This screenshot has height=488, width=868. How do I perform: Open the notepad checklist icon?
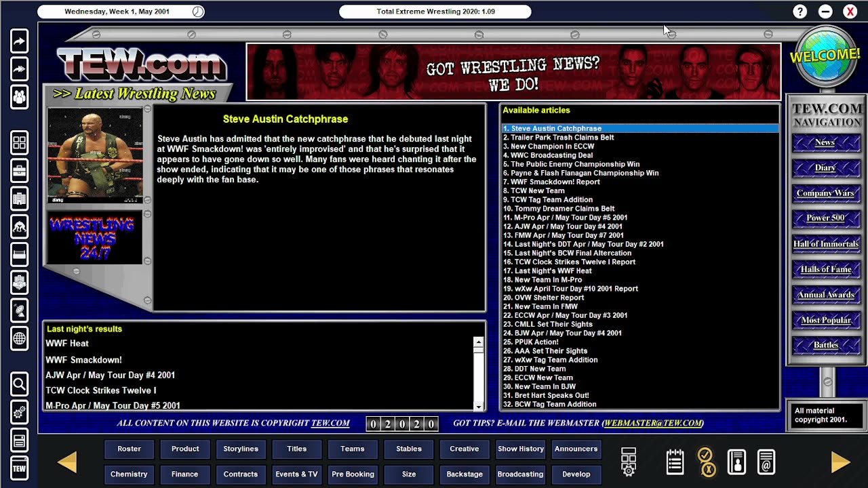point(675,462)
